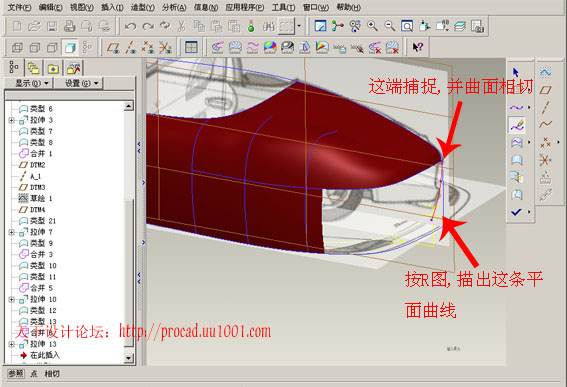
Task: Click the Refit to window icon
Action: (x=407, y=26)
